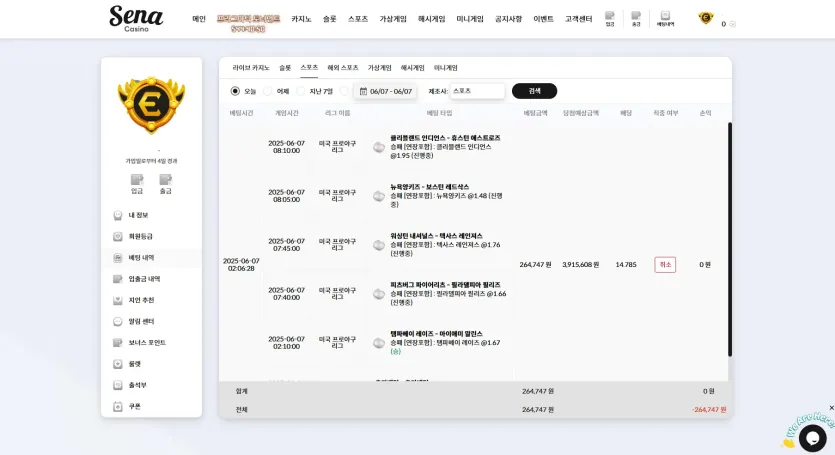Open 해시게임 in the top navigation
Screen dimensions: 835x455
pyautogui.click(x=431, y=19)
